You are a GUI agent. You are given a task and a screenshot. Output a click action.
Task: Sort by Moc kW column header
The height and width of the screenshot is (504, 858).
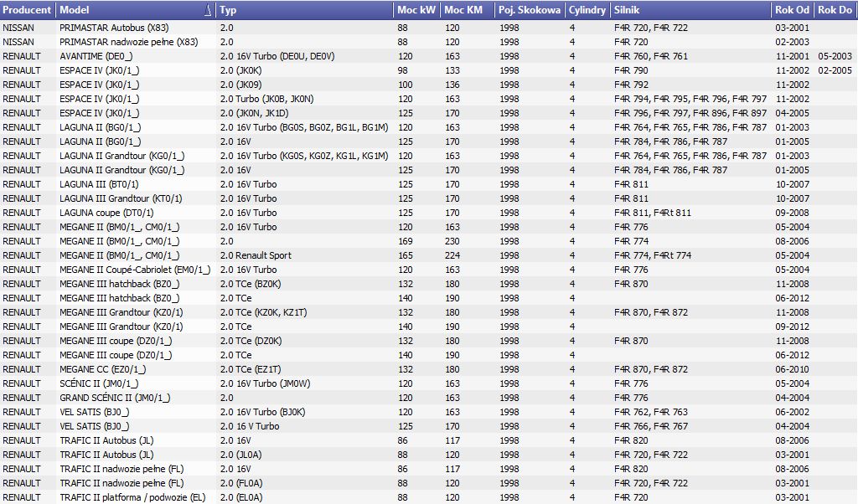pyautogui.click(x=416, y=10)
